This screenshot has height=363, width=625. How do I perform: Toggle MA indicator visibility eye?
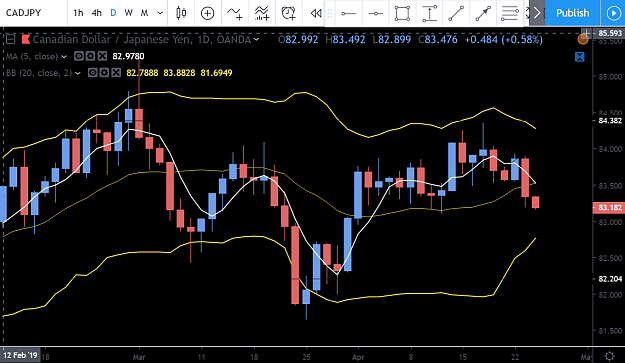click(x=79, y=56)
